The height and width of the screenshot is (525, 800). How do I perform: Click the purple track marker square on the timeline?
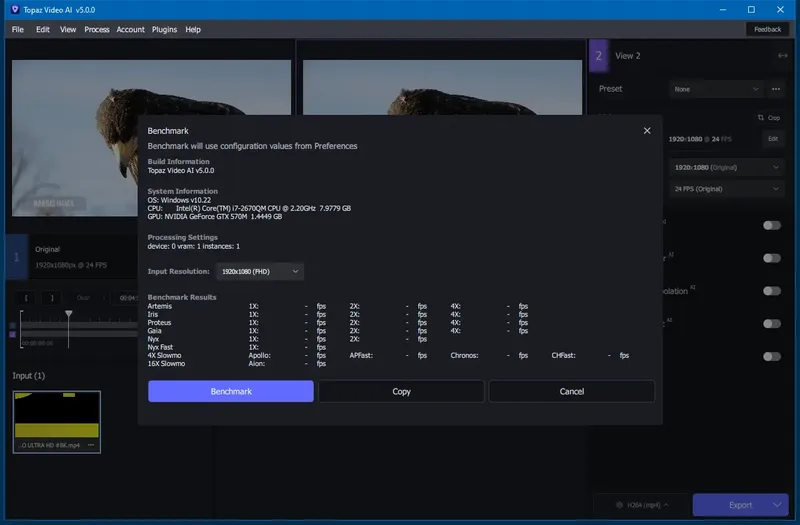(x=13, y=334)
